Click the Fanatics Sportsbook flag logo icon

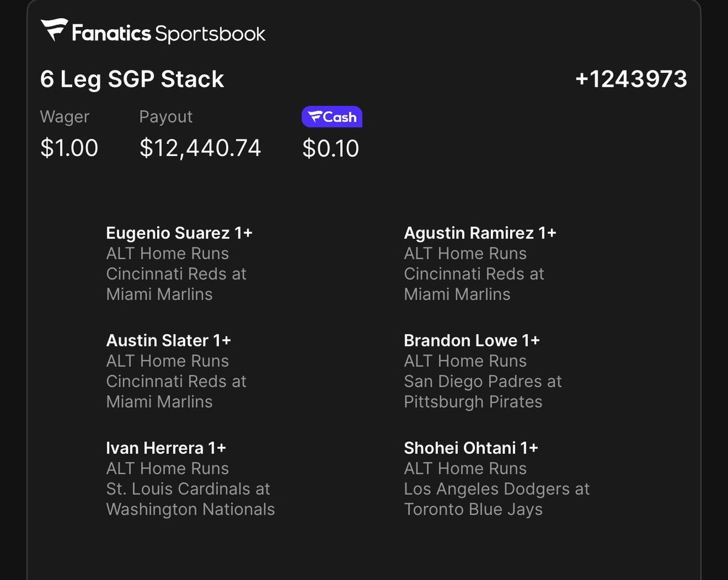tap(54, 30)
